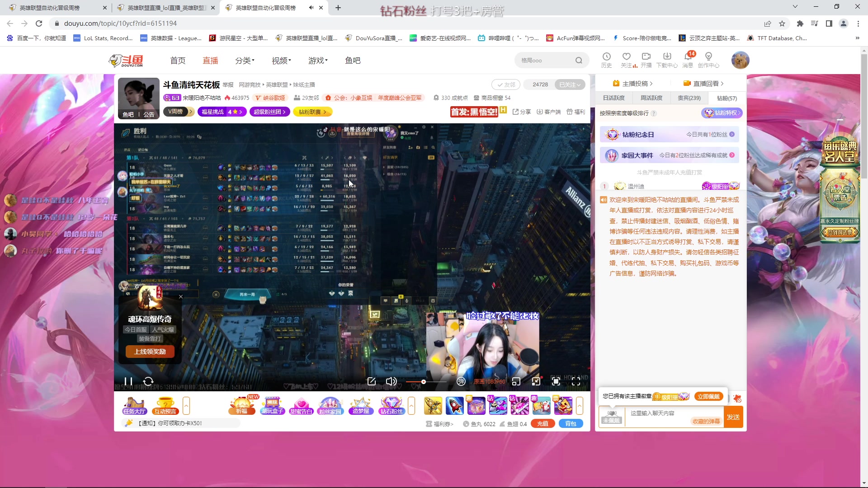The image size is (868, 488).
Task: Enter full screen mode on the player
Action: [x=576, y=381]
